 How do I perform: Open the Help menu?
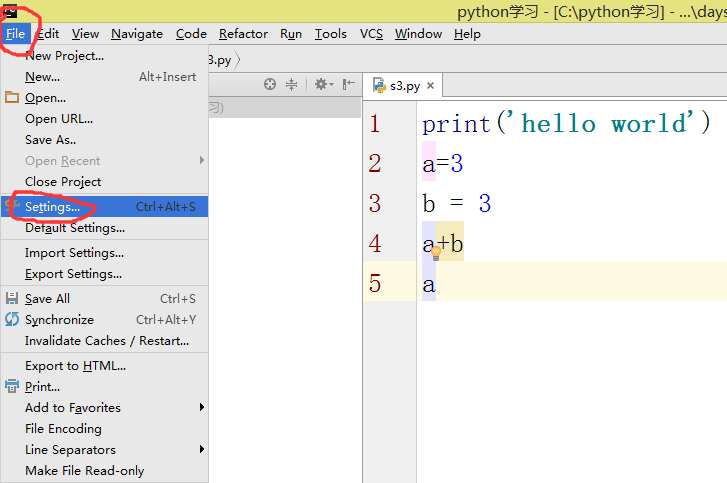tap(467, 34)
